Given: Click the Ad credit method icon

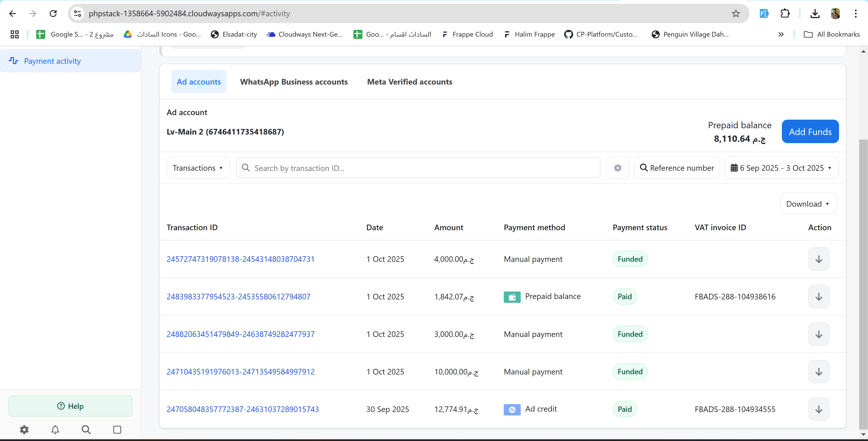Looking at the screenshot, I should tap(512, 410).
